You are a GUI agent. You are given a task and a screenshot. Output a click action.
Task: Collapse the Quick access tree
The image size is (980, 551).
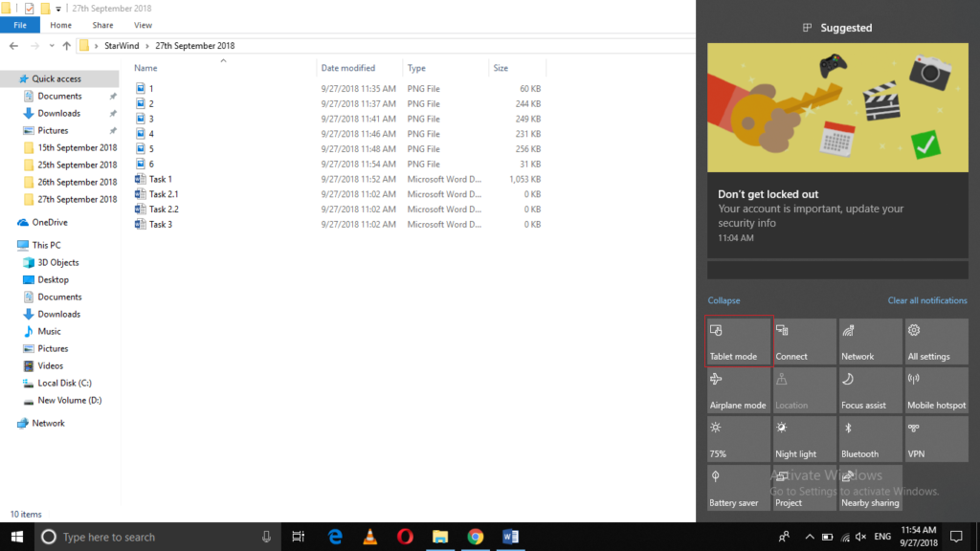(x=10, y=79)
